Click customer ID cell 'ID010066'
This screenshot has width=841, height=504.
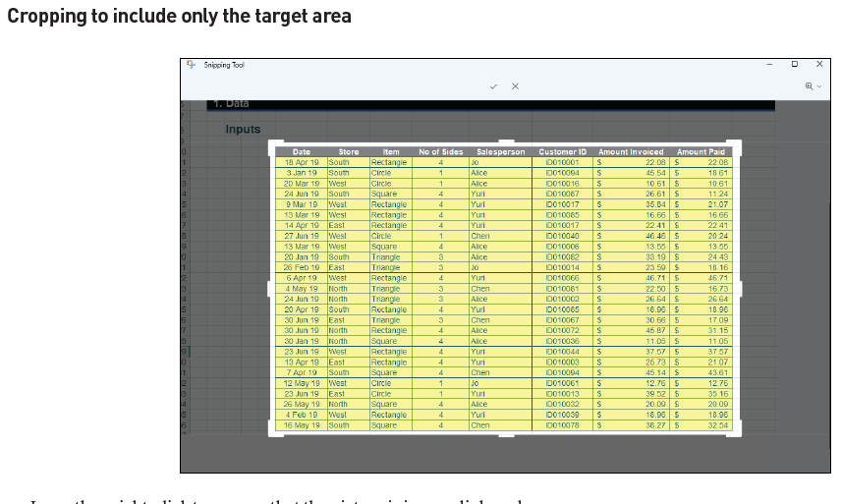(x=562, y=278)
